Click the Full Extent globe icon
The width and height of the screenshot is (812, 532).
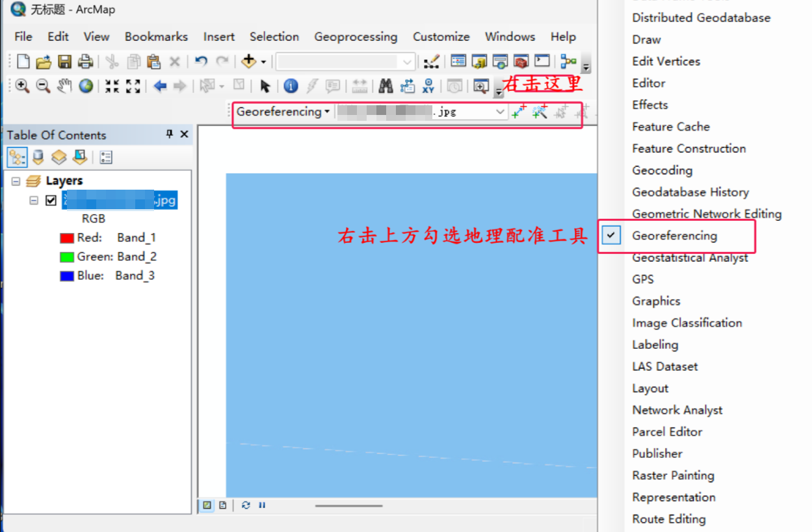coord(86,86)
